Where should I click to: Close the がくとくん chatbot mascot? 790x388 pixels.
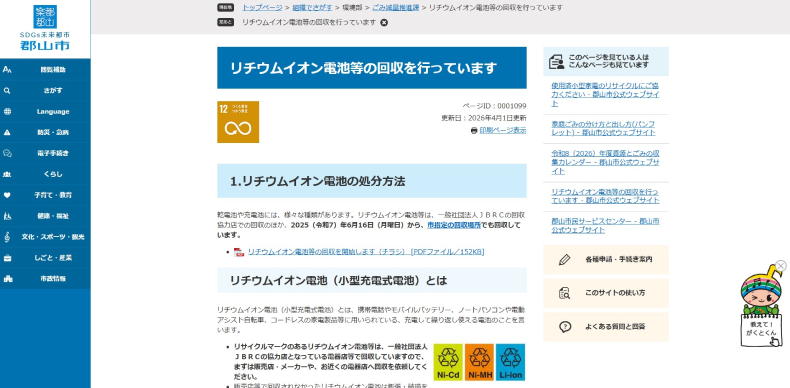[780, 266]
